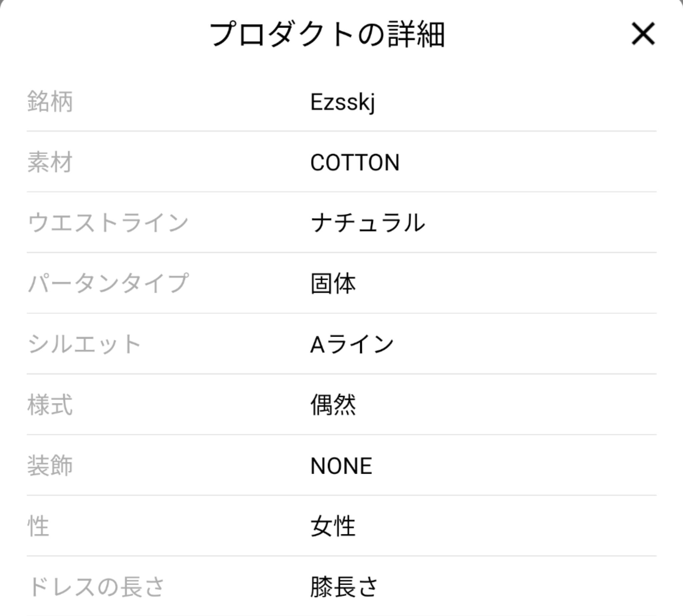
Task: Tap the 膝長さ dress length value
Action: [x=344, y=587]
